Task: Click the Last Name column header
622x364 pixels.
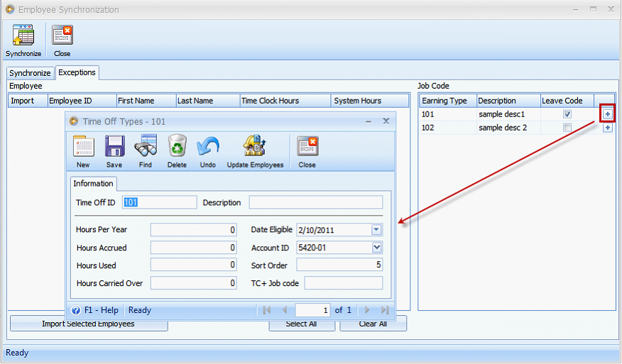Action: 208,101
